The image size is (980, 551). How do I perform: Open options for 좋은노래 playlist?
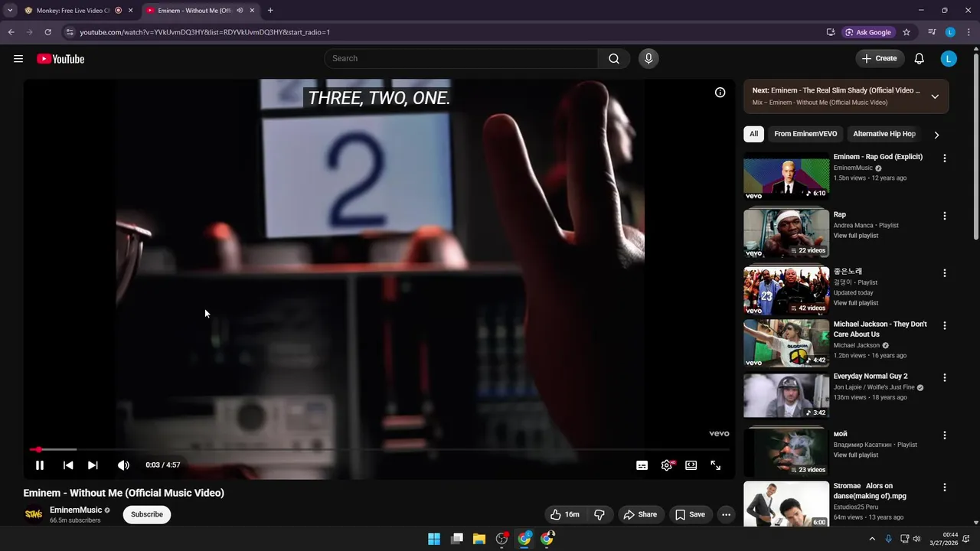pos(944,272)
